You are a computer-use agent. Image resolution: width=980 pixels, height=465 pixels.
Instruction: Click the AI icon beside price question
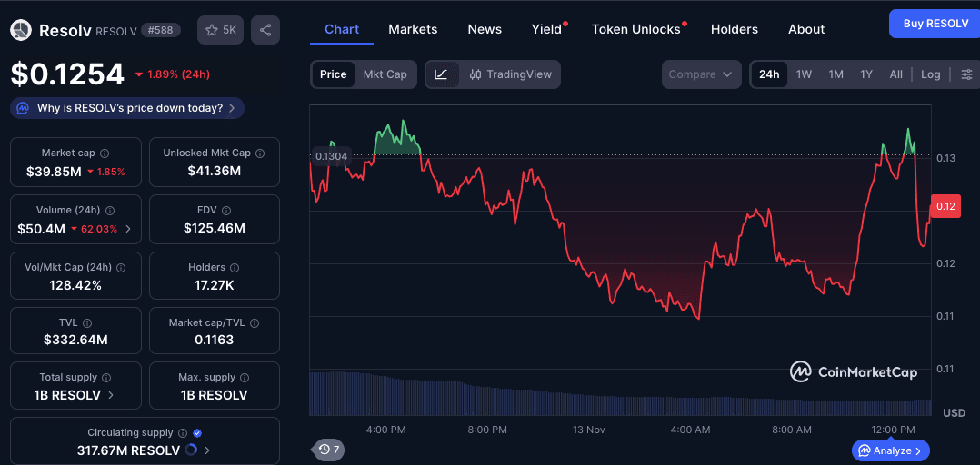(x=23, y=108)
